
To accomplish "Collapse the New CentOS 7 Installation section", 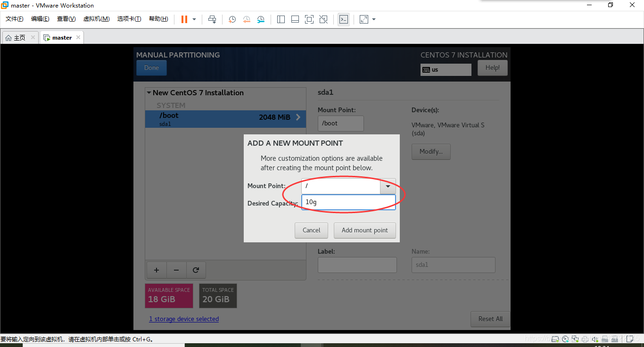I will tap(149, 93).
